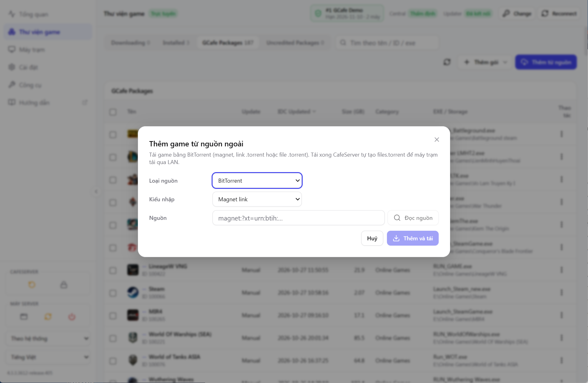Open Tổng quan in the sidebar
588x383 pixels.
48,14
